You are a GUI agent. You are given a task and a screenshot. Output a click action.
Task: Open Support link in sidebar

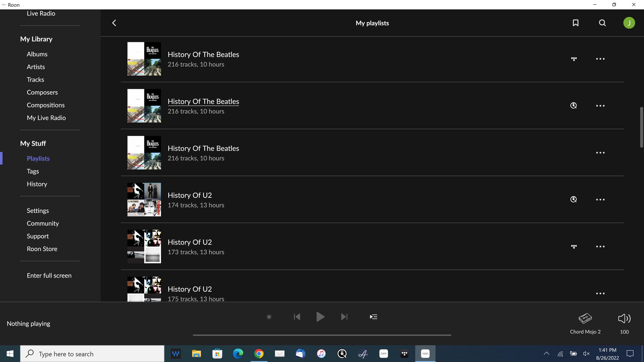tap(38, 236)
